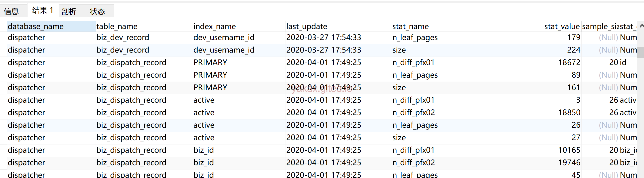Click the vertical scrollbar thumb
Image resolution: width=644 pixels, height=178 pixels.
pos(641,52)
